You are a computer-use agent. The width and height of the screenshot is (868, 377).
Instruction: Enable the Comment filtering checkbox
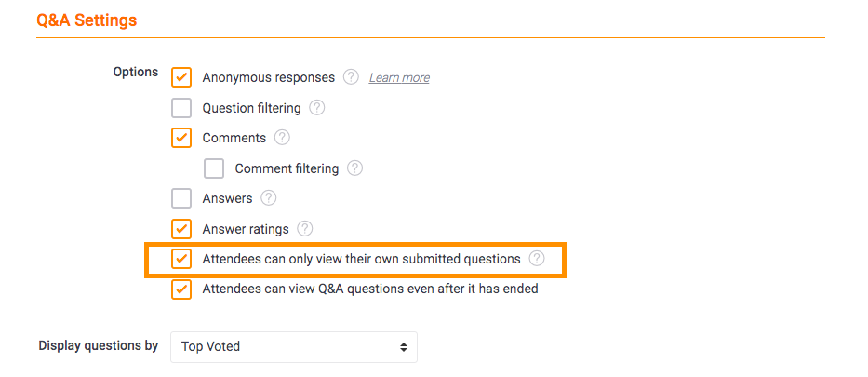(x=214, y=168)
